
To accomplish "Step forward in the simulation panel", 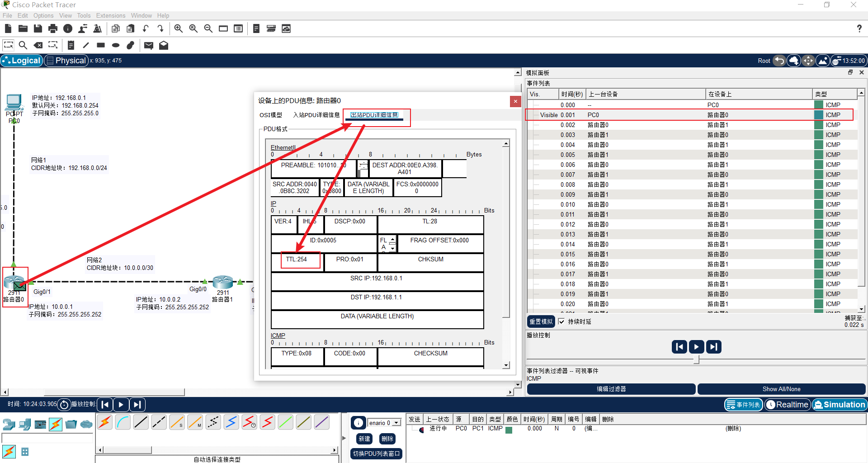I will [x=713, y=347].
